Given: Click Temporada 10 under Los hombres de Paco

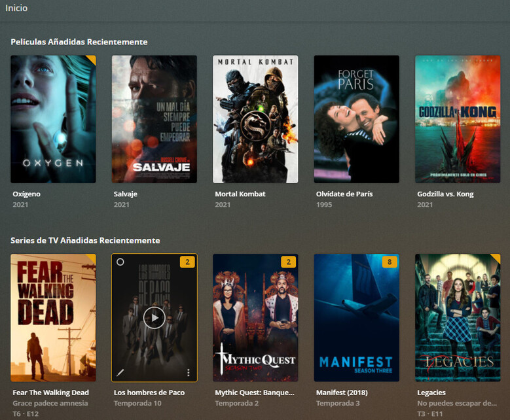Looking at the screenshot, I should pos(137,404).
